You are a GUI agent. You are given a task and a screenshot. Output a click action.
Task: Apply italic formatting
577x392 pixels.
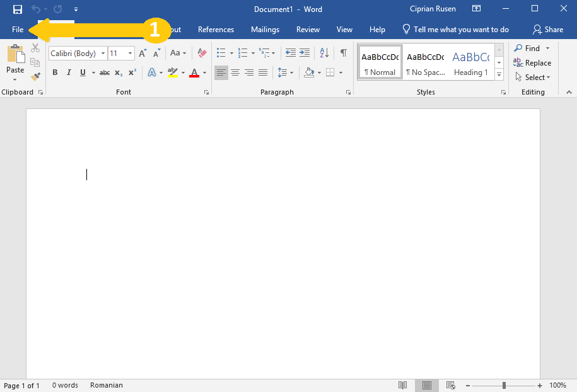[x=68, y=72]
